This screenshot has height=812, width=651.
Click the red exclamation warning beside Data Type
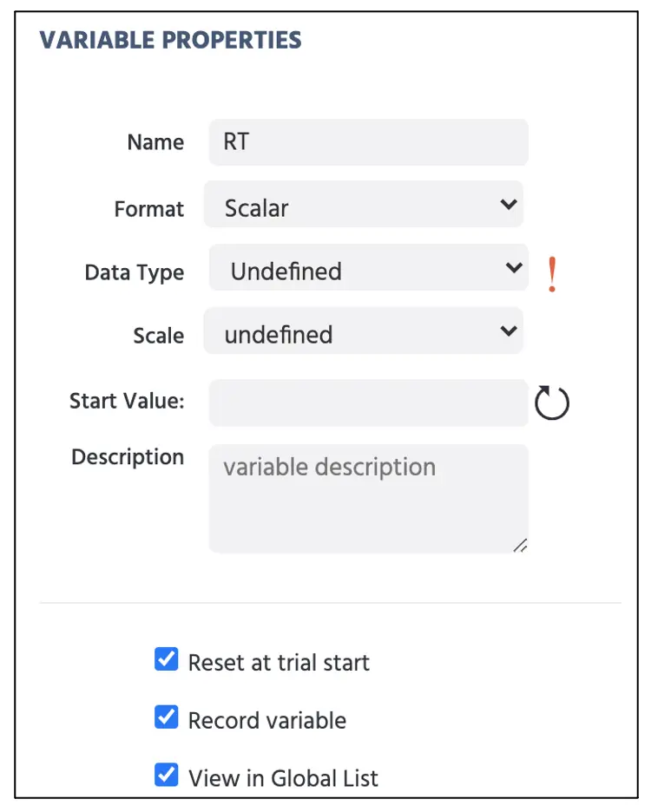tap(552, 274)
